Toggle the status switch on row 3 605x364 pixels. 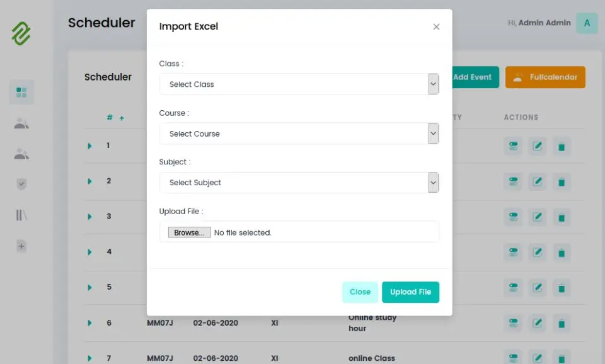(513, 217)
